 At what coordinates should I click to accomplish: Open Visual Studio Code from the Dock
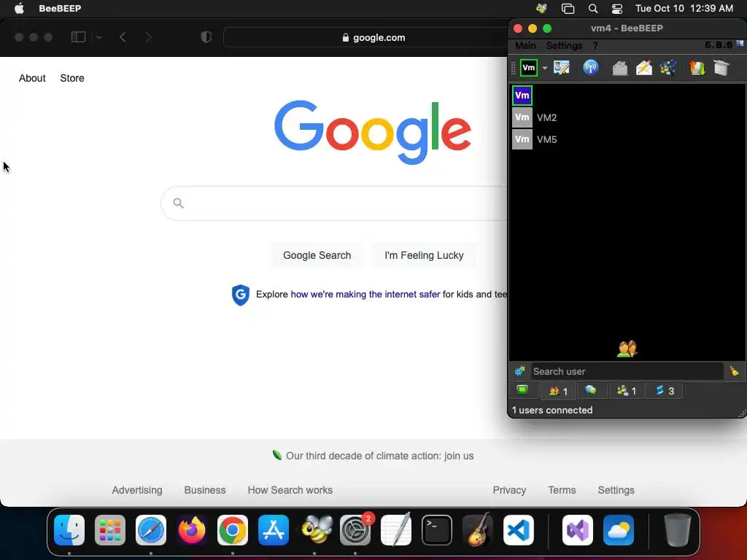tap(519, 530)
